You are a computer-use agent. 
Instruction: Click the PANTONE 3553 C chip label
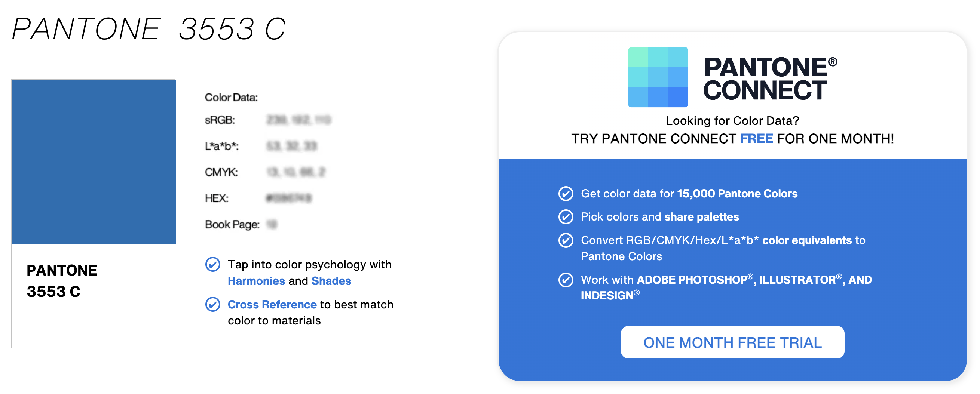click(x=62, y=281)
